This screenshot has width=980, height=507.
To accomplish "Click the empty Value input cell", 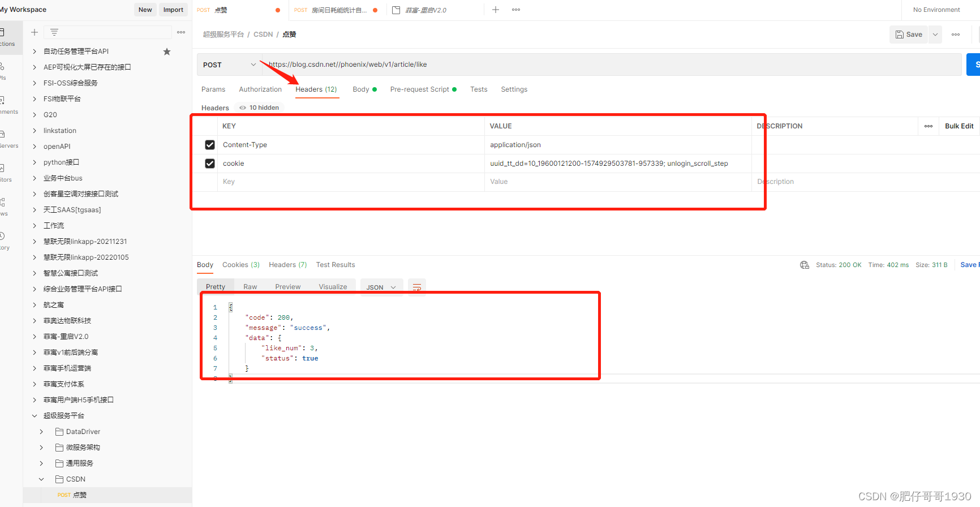I will point(618,182).
